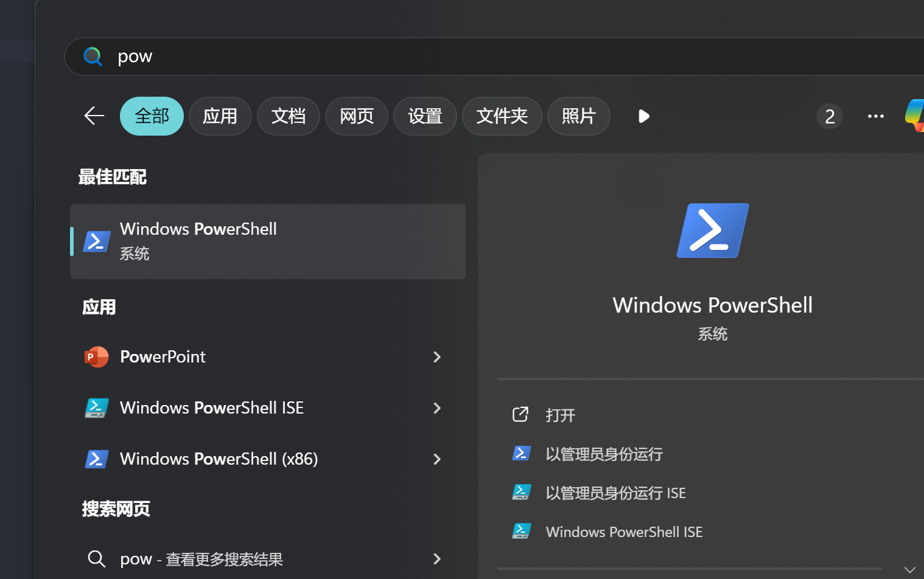Click the 搜索网页 section heading
The width and height of the screenshot is (924, 579).
(116, 509)
